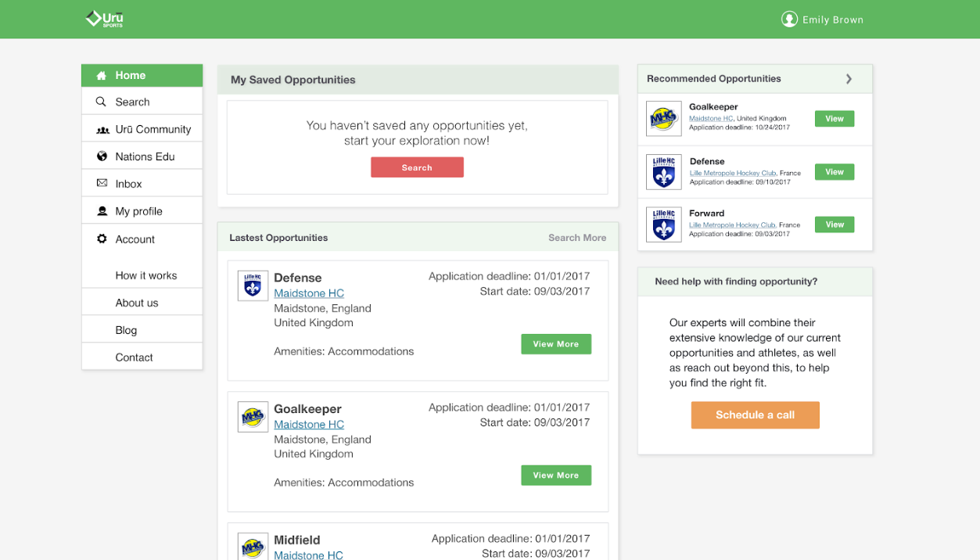
Task: Open Lille Metropole Hockey Club link under Defense
Action: pos(732,174)
